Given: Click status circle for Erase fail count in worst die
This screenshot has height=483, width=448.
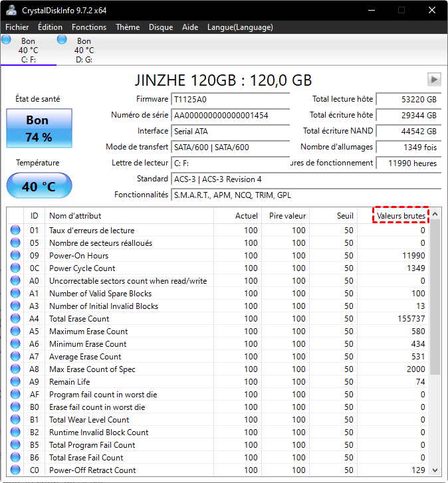Looking at the screenshot, I should click(x=15, y=407).
